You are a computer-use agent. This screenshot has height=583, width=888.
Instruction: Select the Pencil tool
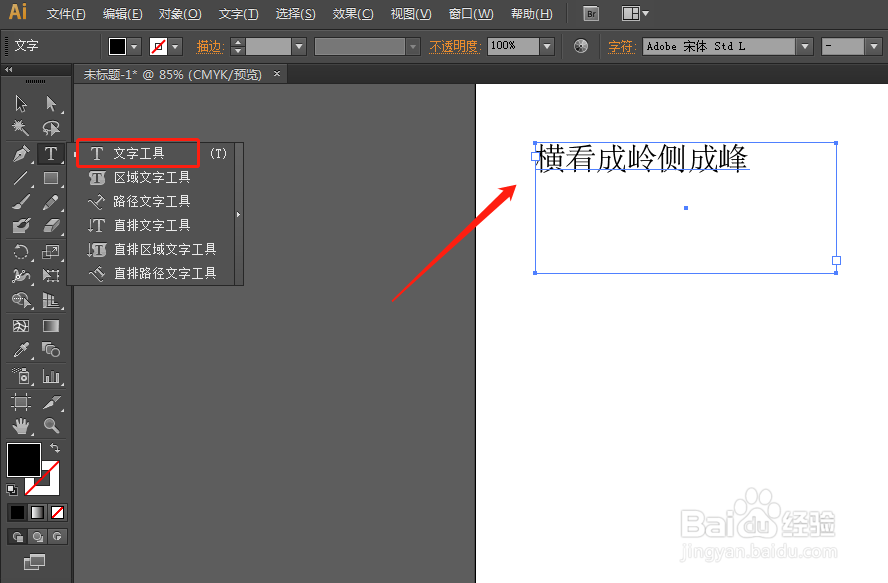pos(51,202)
